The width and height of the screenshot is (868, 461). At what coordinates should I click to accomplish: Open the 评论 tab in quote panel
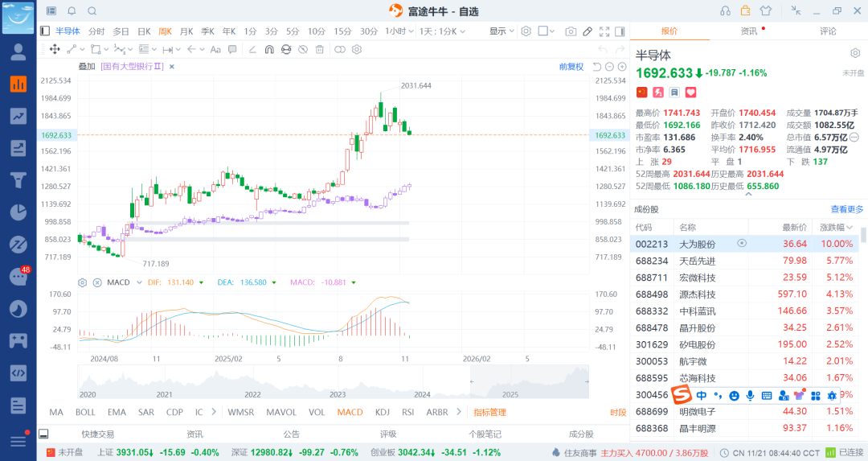click(x=828, y=31)
